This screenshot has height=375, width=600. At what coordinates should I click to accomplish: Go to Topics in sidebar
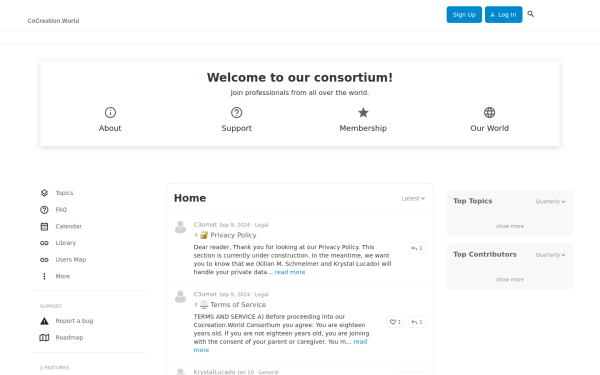[64, 193]
